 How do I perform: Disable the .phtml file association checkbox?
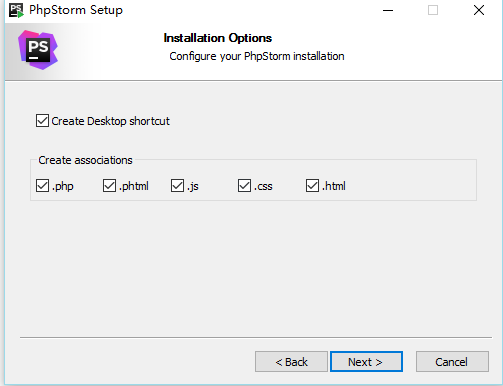tap(109, 186)
